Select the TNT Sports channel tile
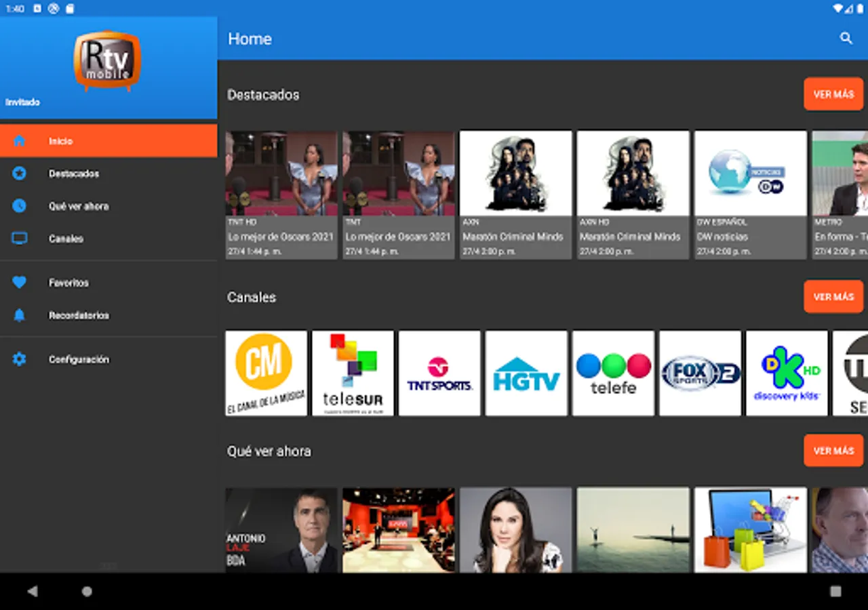 (x=439, y=373)
